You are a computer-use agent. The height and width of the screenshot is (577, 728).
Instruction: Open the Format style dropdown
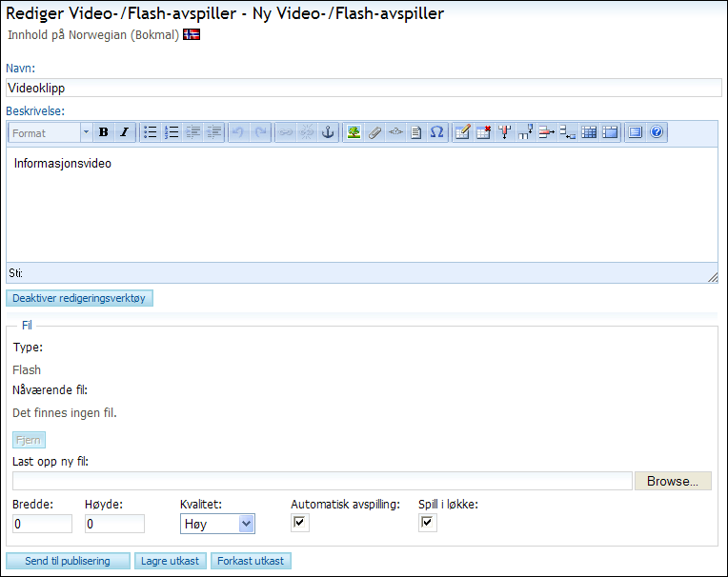tap(51, 133)
